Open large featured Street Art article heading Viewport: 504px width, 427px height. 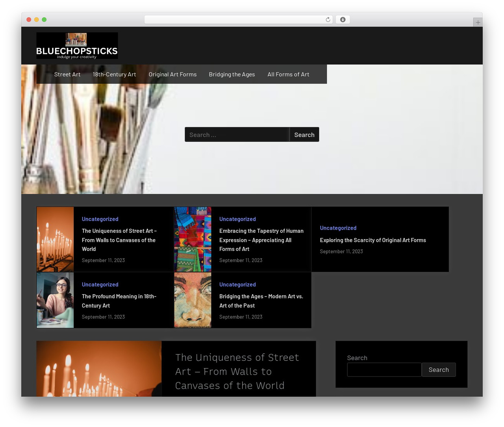237,371
